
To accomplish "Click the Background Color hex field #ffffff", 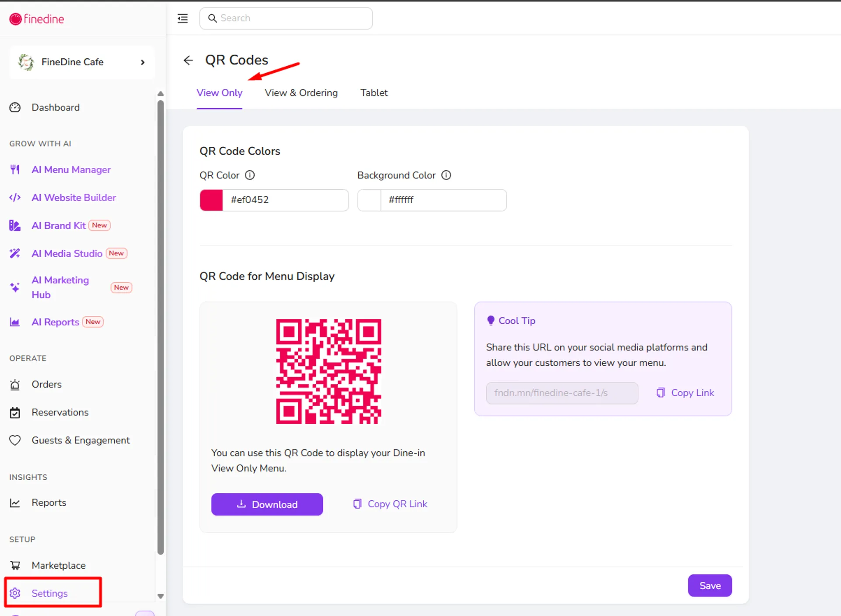I will [x=444, y=200].
